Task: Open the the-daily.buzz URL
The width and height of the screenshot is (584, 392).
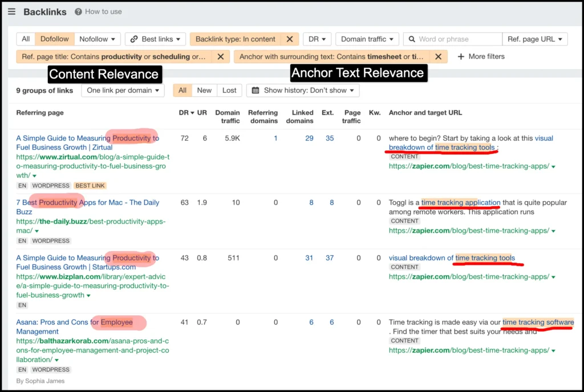Action: [x=91, y=226]
